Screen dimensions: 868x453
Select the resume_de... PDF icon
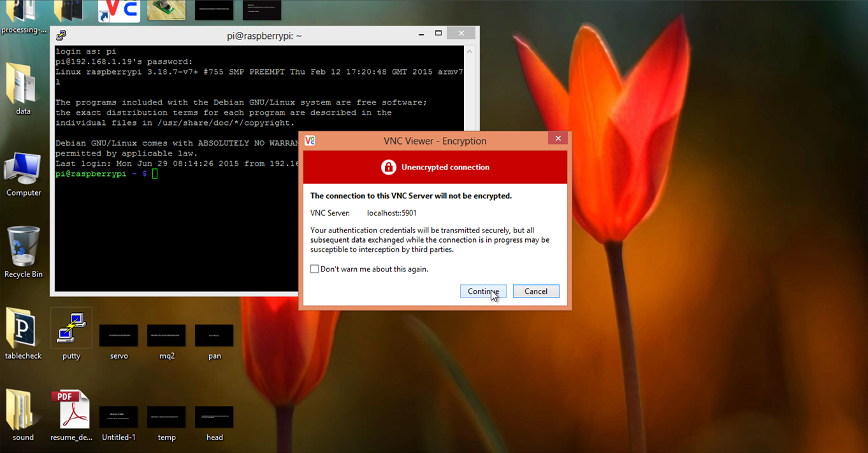[71, 415]
